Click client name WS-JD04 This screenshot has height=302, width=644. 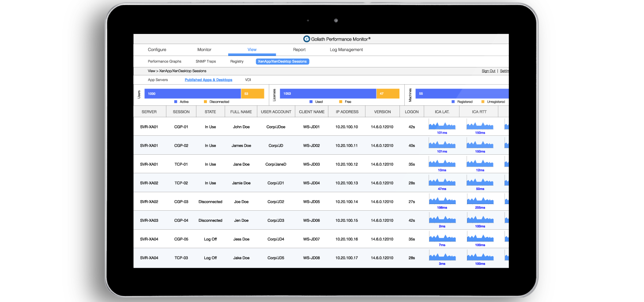(x=311, y=183)
